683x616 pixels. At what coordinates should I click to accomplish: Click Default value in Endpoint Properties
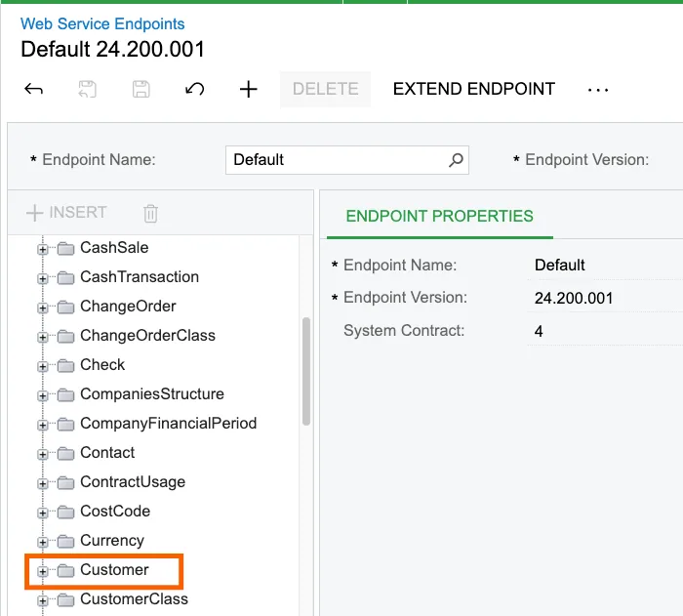[559, 266]
